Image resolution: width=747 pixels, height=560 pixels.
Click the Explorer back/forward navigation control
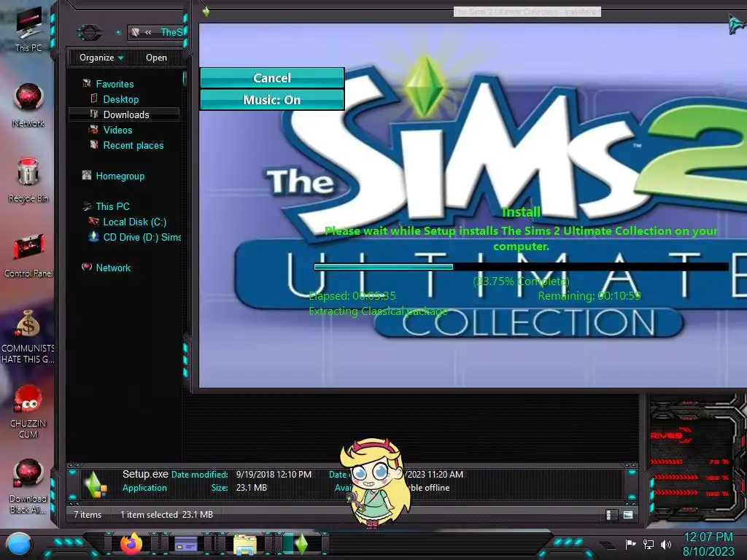90,32
